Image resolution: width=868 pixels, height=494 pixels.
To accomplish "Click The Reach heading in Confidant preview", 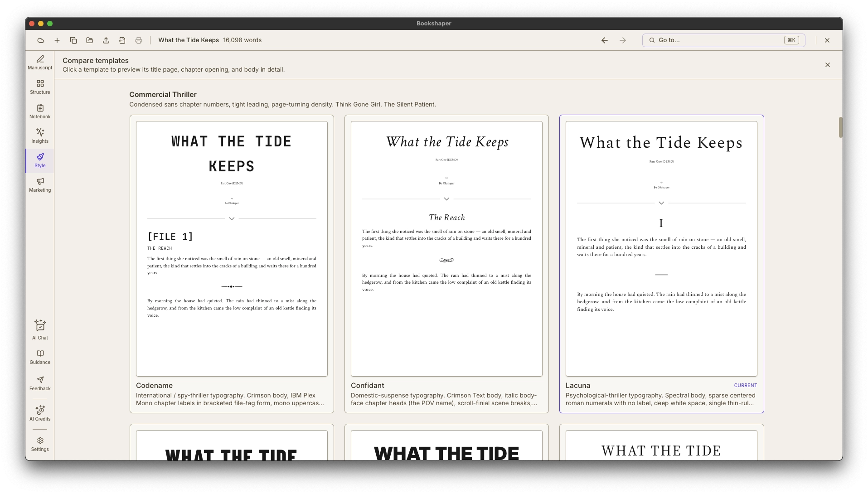I will 446,218.
